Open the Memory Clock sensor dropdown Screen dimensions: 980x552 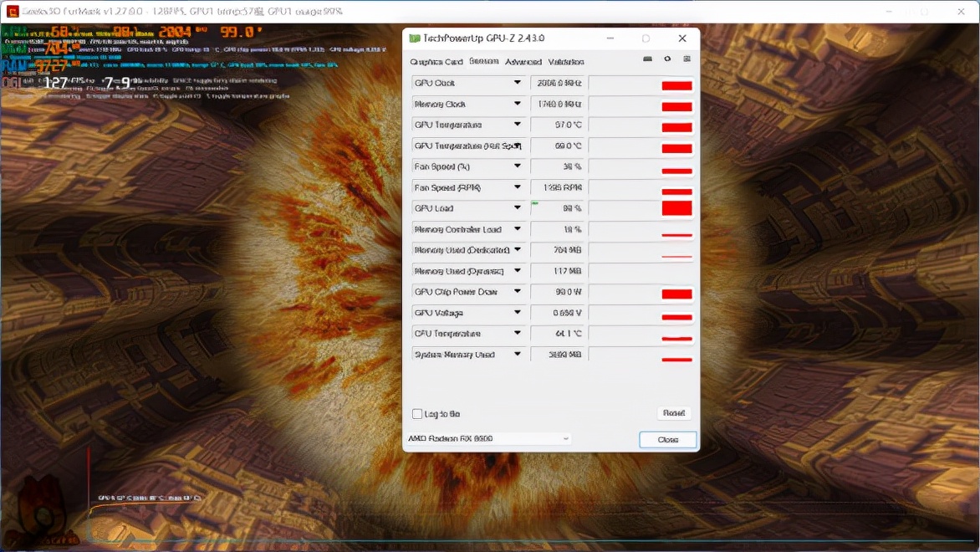(x=517, y=104)
